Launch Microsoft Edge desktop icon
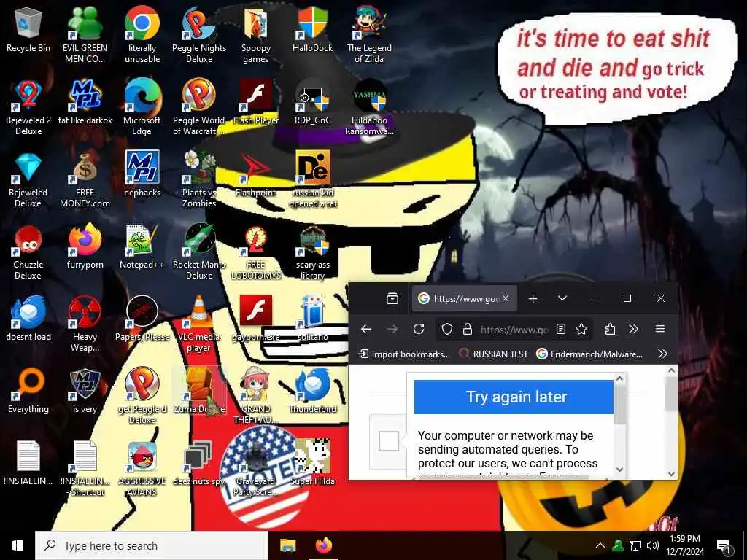 coord(142,107)
